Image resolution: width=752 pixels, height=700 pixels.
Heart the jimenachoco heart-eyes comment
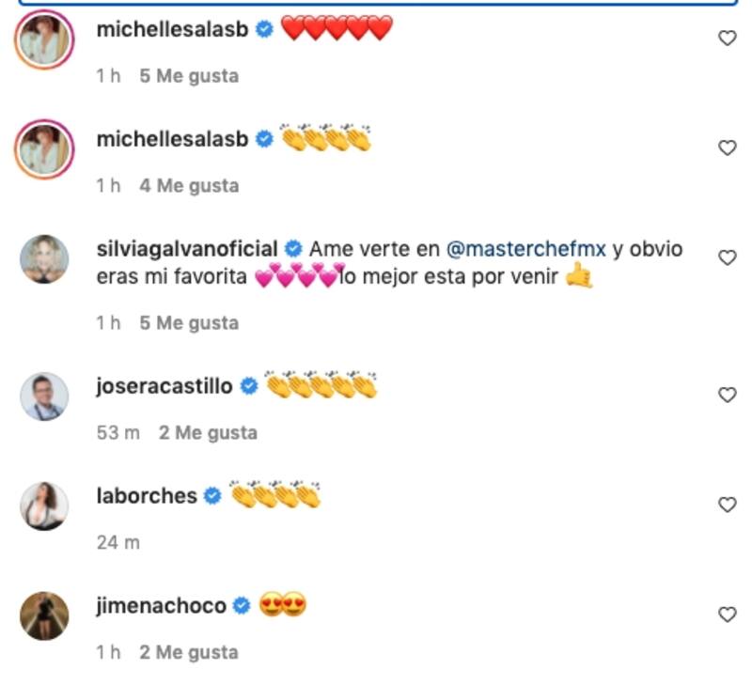(727, 614)
